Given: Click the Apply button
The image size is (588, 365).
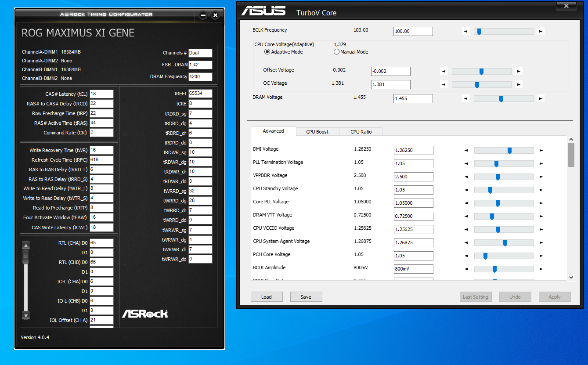Looking at the screenshot, I should (x=555, y=297).
